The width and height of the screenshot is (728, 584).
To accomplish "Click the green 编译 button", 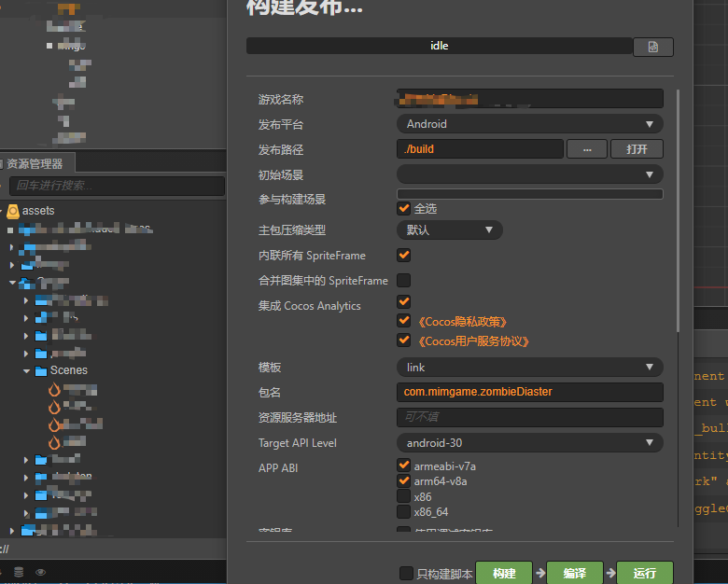I will point(575,574).
